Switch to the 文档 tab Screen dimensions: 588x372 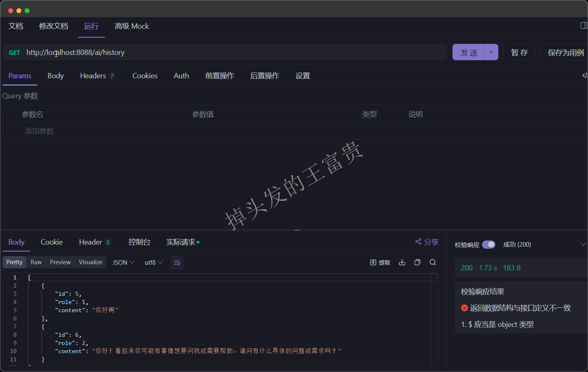click(16, 26)
